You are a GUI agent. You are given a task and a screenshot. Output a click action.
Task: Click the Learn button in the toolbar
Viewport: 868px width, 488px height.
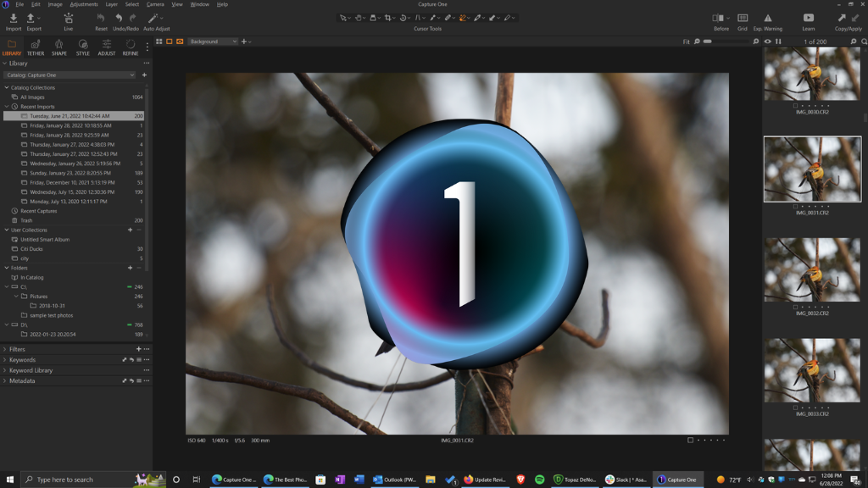(810, 19)
